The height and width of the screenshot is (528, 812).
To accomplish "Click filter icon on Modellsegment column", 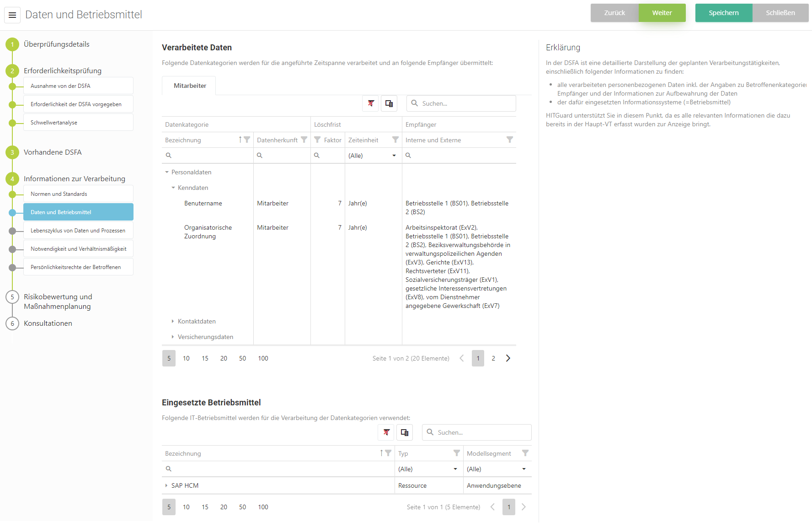I will [x=525, y=453].
